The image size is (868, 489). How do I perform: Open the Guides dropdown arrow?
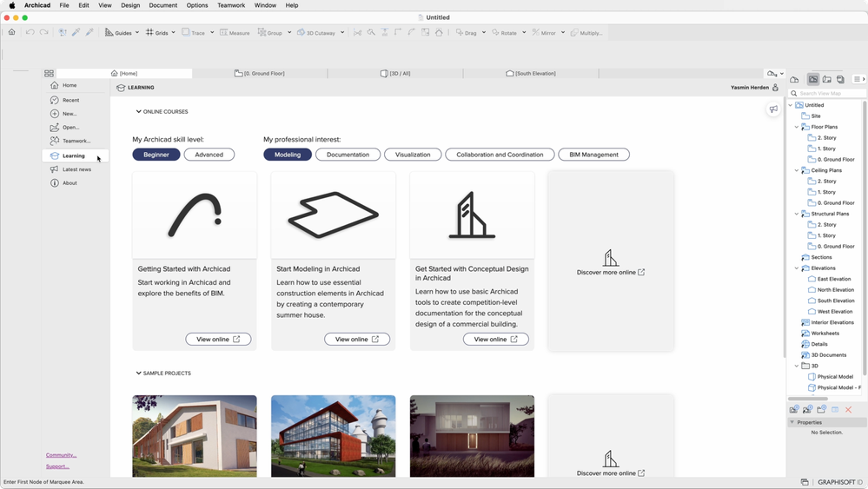click(x=137, y=32)
